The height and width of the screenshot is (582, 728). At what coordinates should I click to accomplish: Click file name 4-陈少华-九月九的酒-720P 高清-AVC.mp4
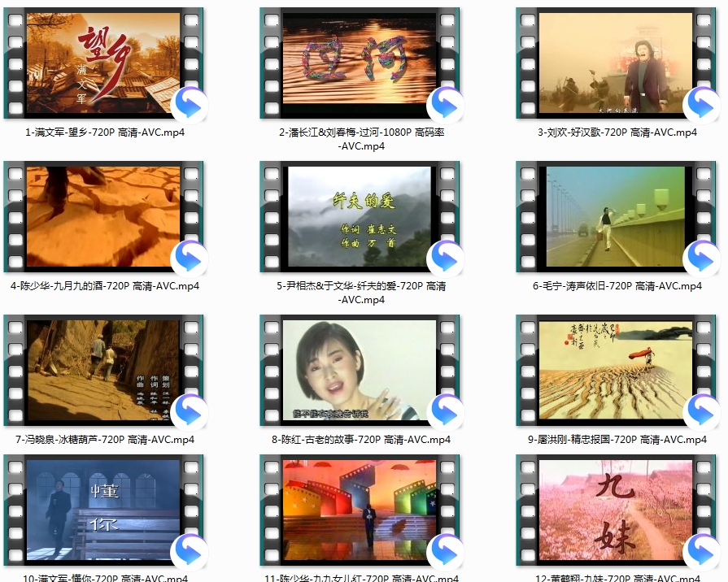coord(104,286)
